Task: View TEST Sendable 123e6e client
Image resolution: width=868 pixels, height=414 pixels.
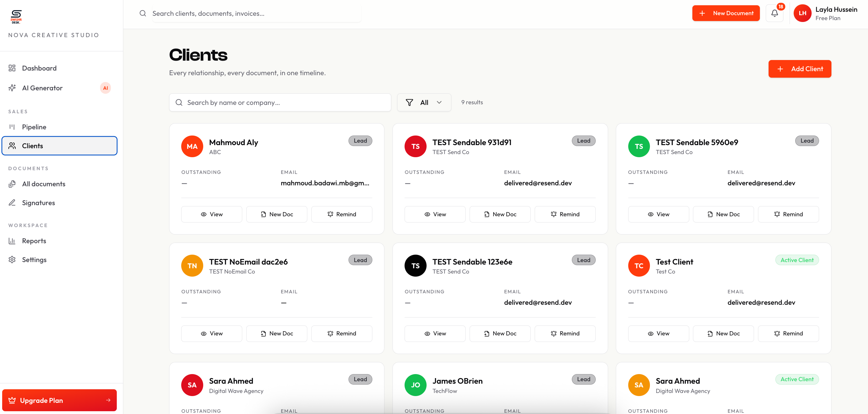Action: [x=435, y=334]
